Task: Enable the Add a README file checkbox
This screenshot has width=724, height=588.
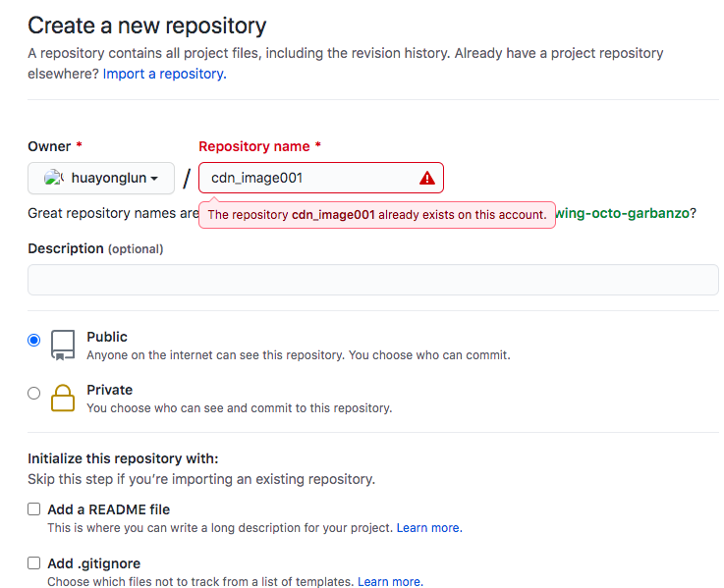Action: pos(34,509)
